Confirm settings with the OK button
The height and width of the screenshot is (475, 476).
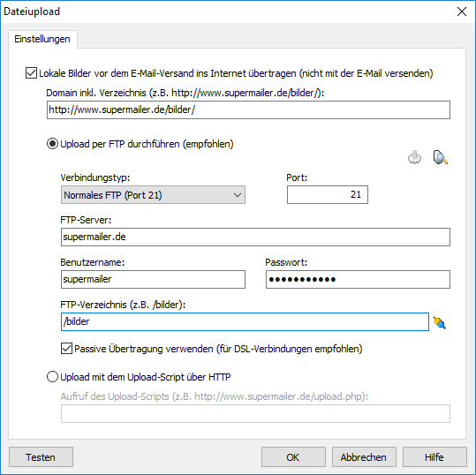click(x=293, y=457)
